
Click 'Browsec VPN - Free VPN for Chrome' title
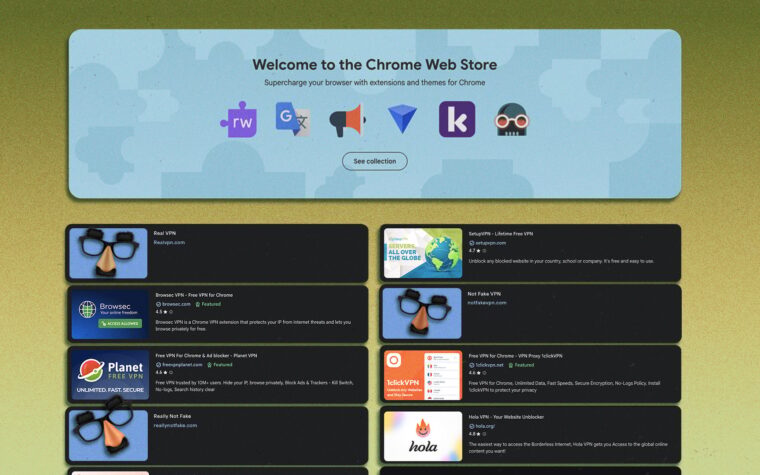[194, 295]
